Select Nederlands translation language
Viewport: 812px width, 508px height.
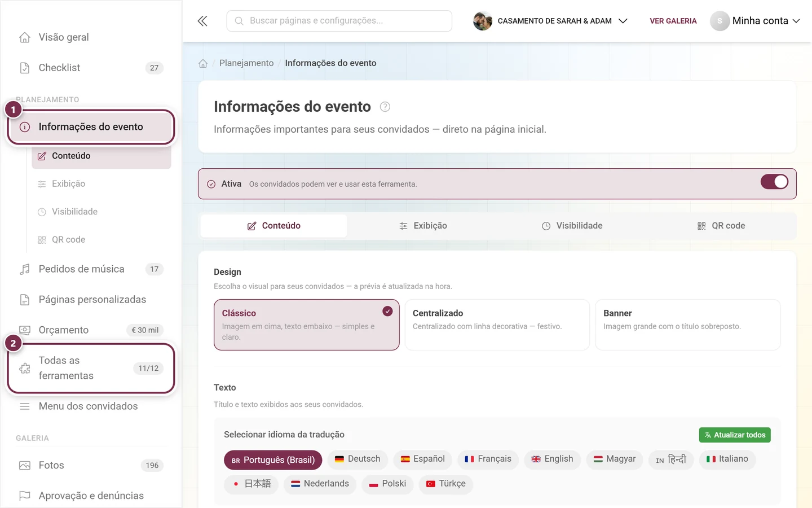coord(320,484)
